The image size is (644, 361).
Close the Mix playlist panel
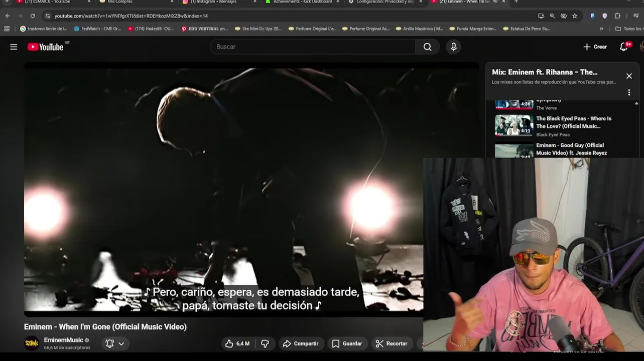tap(629, 76)
